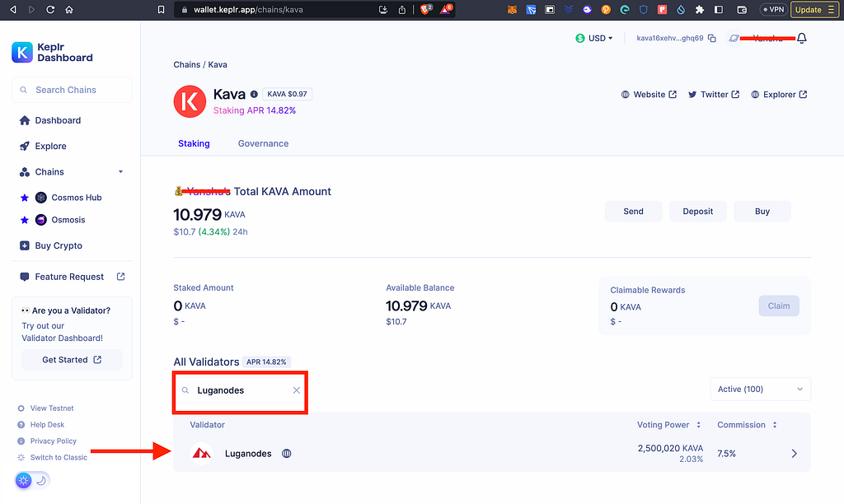Click the KAVA $0.97 price badge

(287, 94)
